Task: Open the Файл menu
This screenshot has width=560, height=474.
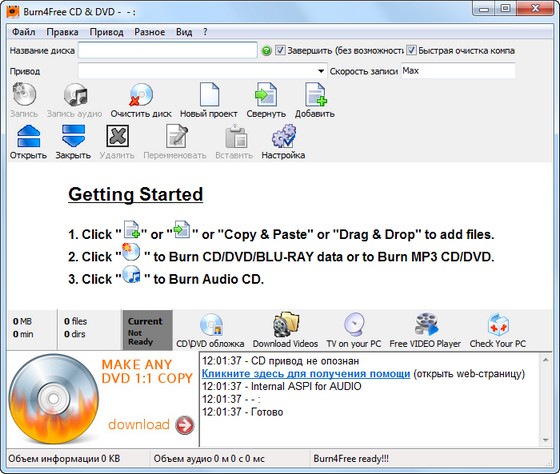Action: tap(24, 32)
